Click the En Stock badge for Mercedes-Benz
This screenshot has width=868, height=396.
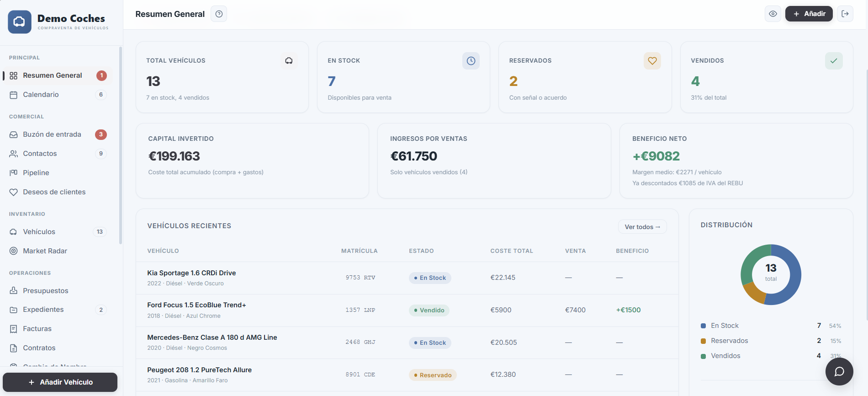[x=430, y=343]
